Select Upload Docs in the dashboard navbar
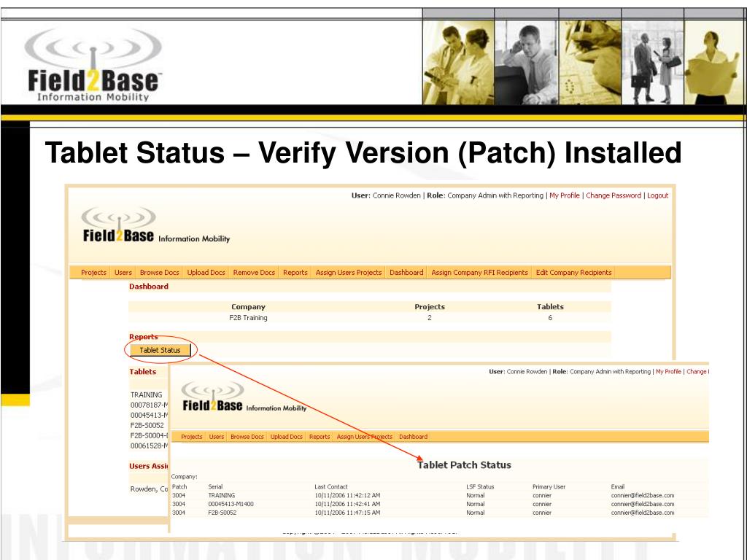747x560 pixels. [206, 273]
